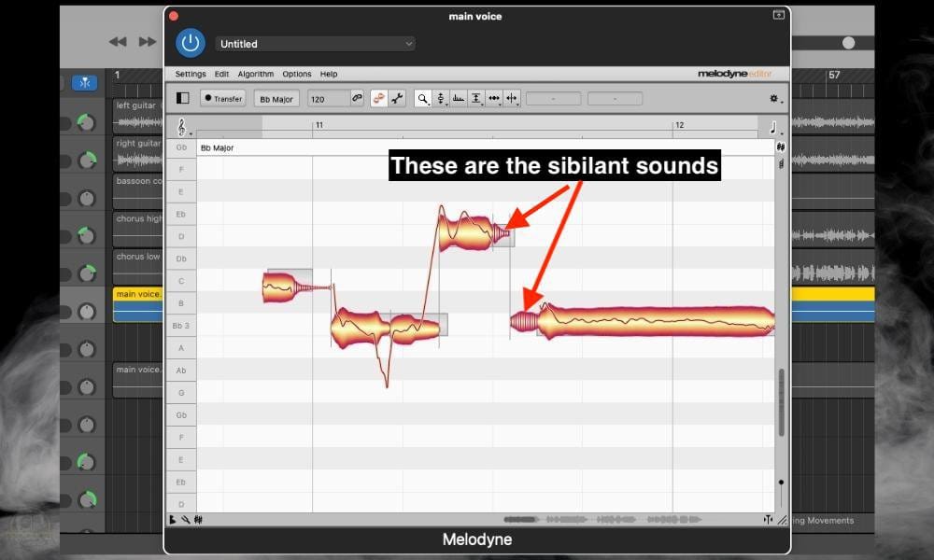This screenshot has height=560, width=934.
Task: Select the amplitude tool
Action: (476, 99)
